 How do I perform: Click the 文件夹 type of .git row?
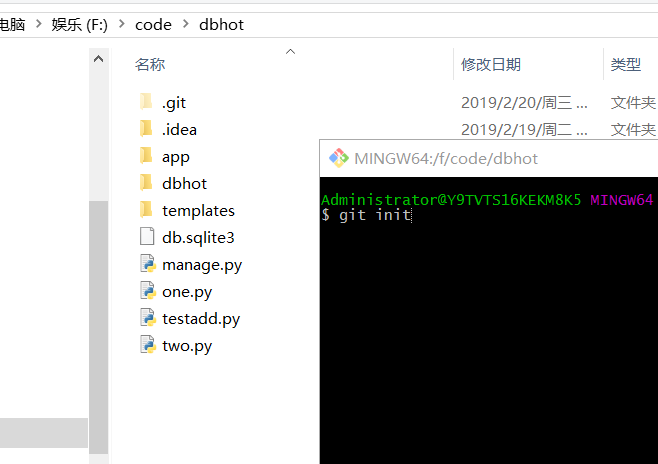click(633, 103)
